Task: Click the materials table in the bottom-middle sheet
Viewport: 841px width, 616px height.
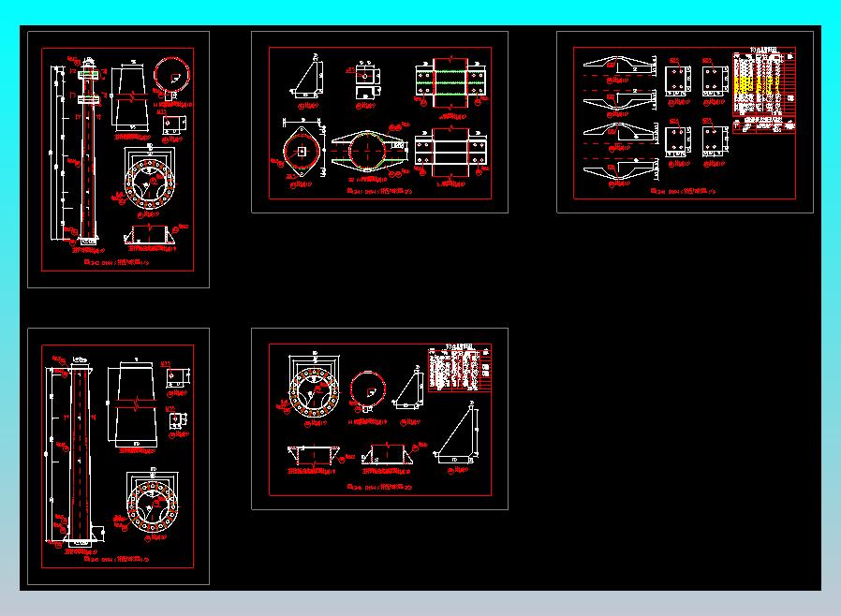Action: pyautogui.click(x=460, y=369)
